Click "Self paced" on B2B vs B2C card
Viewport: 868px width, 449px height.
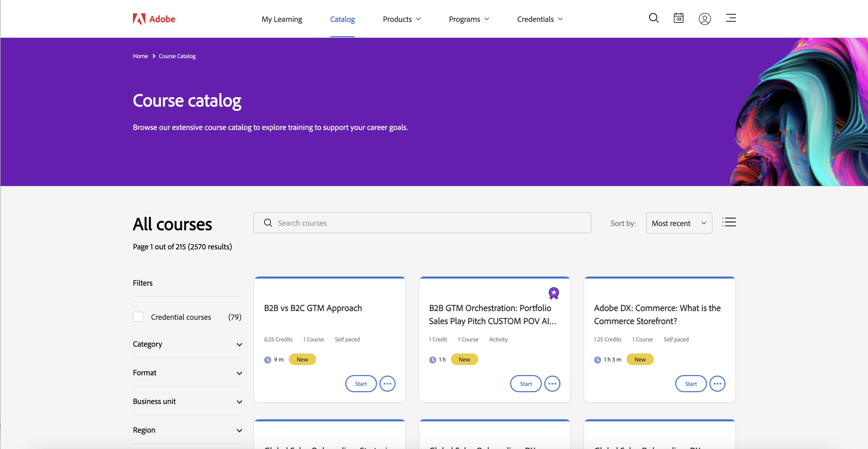click(x=347, y=339)
